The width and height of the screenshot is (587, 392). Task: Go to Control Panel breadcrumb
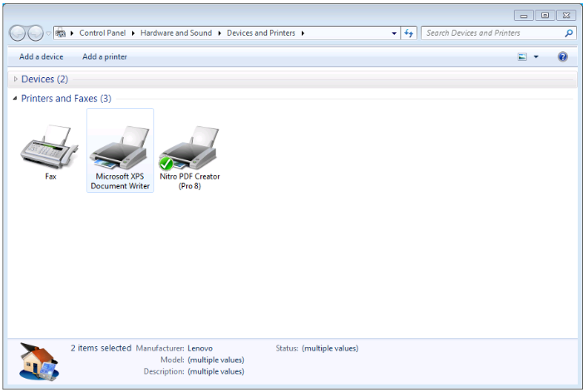tap(102, 33)
